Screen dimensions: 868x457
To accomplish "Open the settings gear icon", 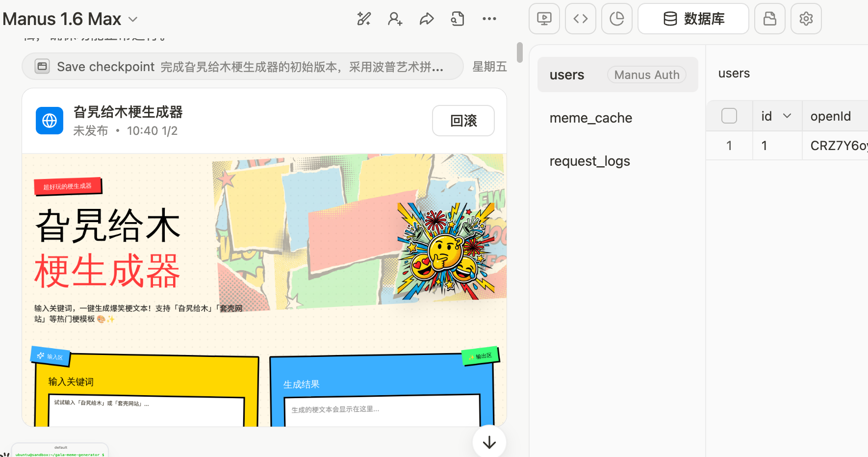I will point(806,19).
